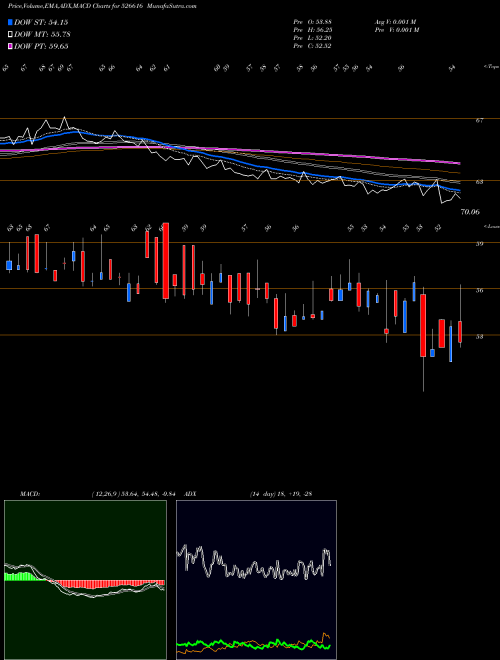Click the last red candlestick on the right

pyautogui.click(x=460, y=332)
